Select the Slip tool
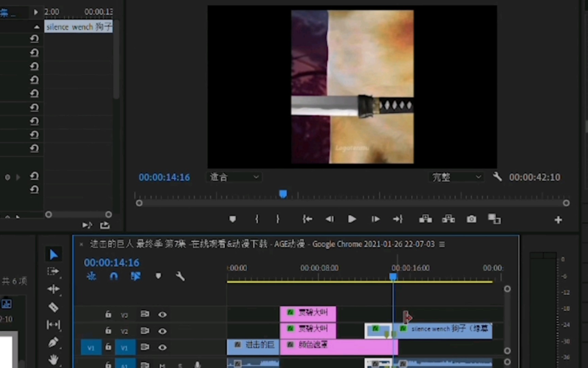The width and height of the screenshot is (588, 368). [x=53, y=325]
